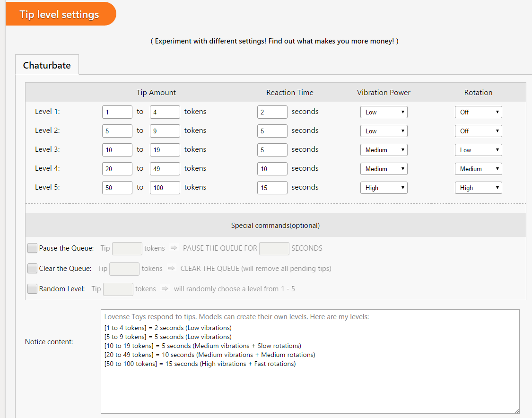Click Level 1 reaction time seconds field
Viewport: 532px width, 418px height.
pos(272,112)
